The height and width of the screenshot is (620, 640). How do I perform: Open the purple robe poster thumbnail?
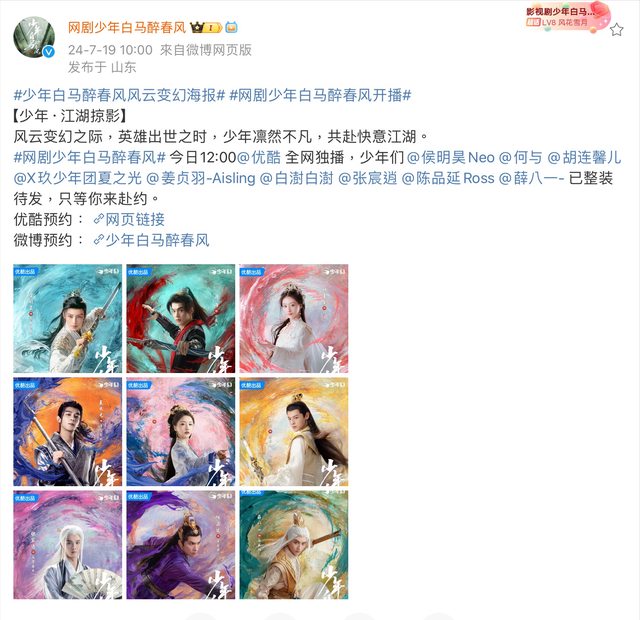[181, 545]
